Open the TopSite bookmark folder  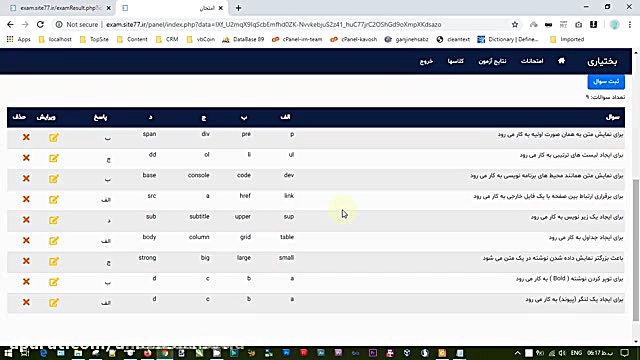[94, 40]
